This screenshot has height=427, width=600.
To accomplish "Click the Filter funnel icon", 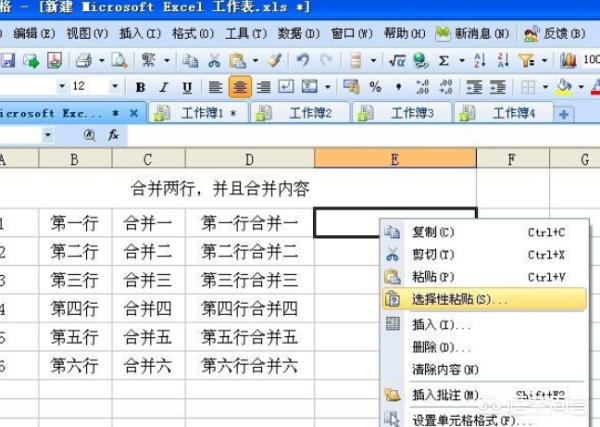I will [x=527, y=60].
